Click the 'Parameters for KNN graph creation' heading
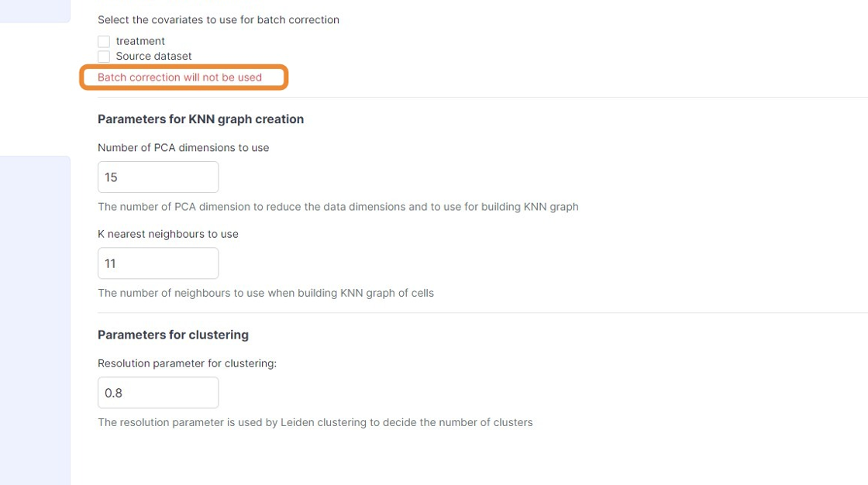This screenshot has height=485, width=868. [x=201, y=119]
